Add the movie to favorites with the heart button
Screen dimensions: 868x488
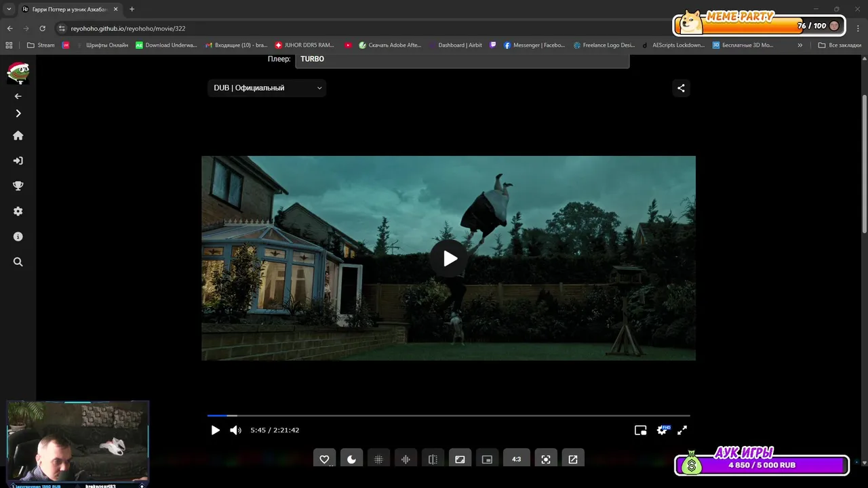[324, 459]
